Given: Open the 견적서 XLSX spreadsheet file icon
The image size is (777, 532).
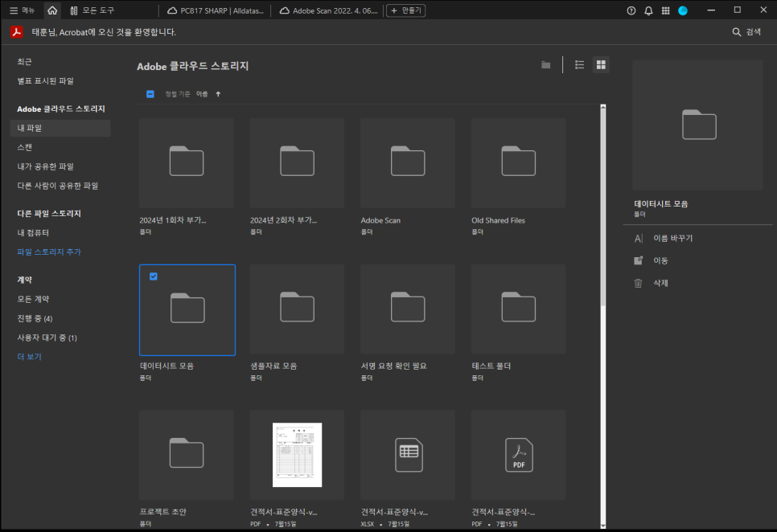Looking at the screenshot, I should 408,454.
